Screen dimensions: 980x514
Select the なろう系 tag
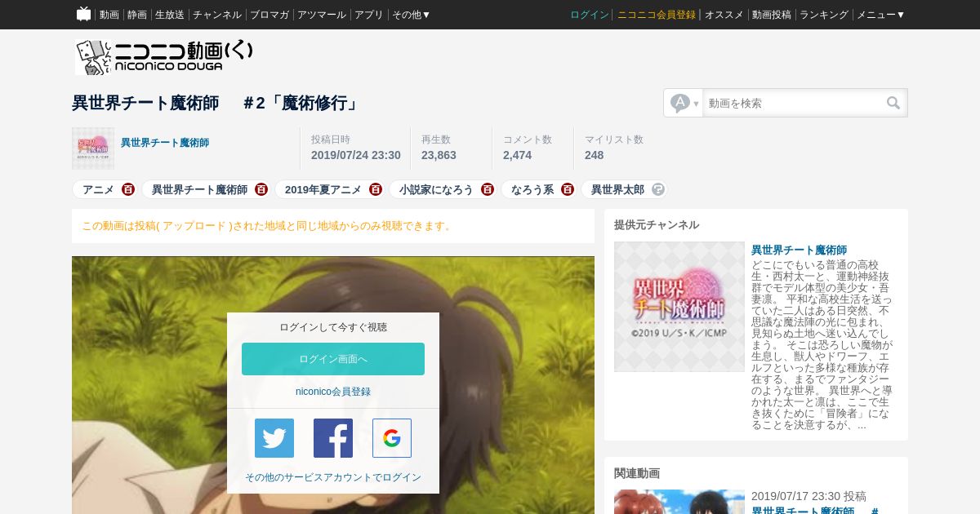532,189
